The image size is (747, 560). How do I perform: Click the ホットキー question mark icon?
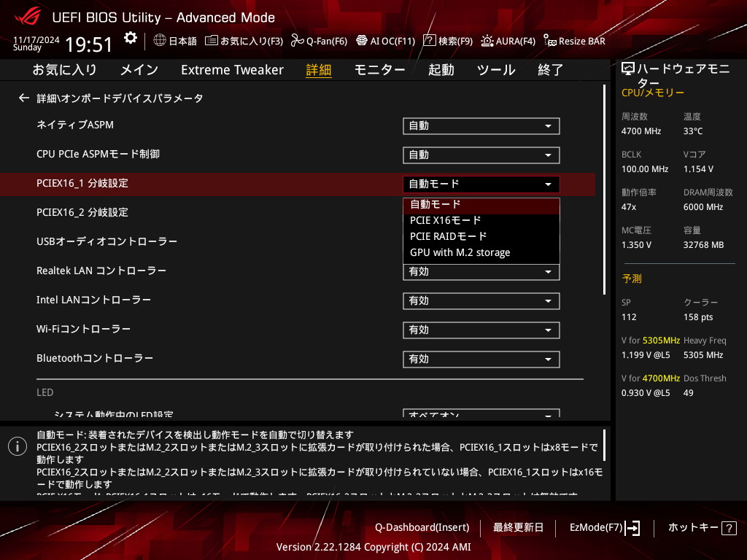tap(729, 528)
